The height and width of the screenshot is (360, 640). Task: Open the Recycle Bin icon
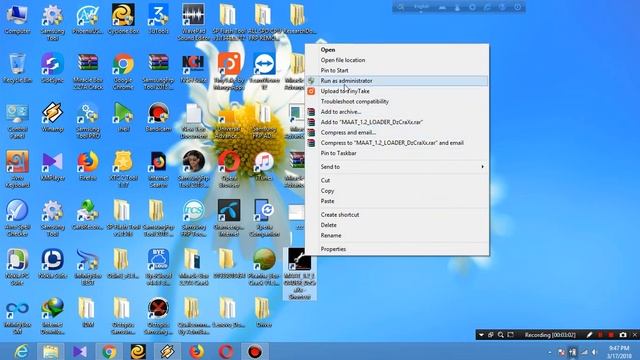(17, 68)
